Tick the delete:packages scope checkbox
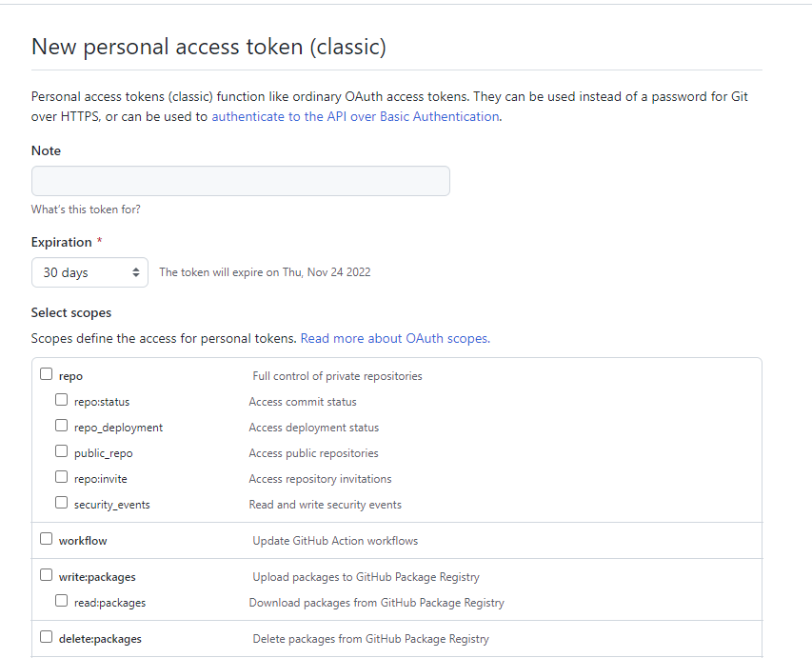 [x=46, y=637]
